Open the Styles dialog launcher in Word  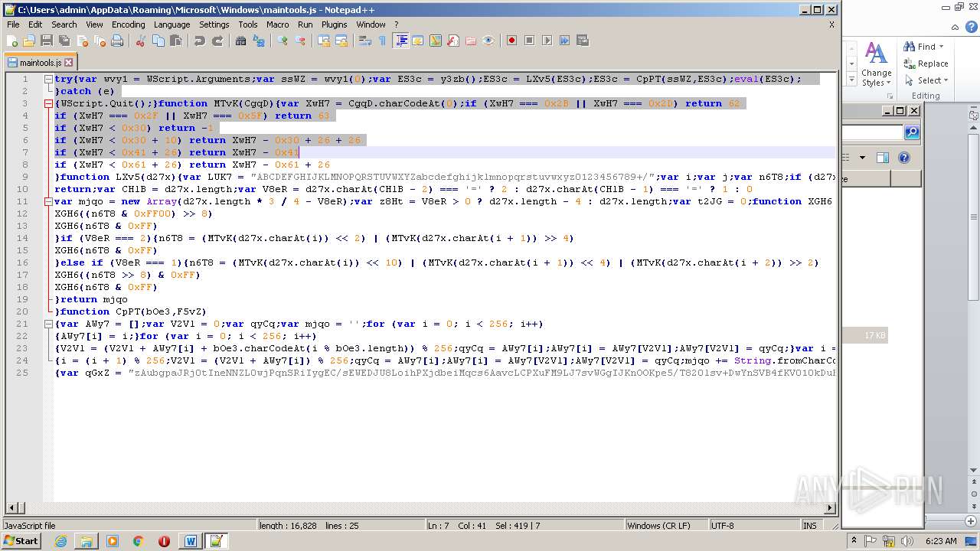[x=890, y=96]
